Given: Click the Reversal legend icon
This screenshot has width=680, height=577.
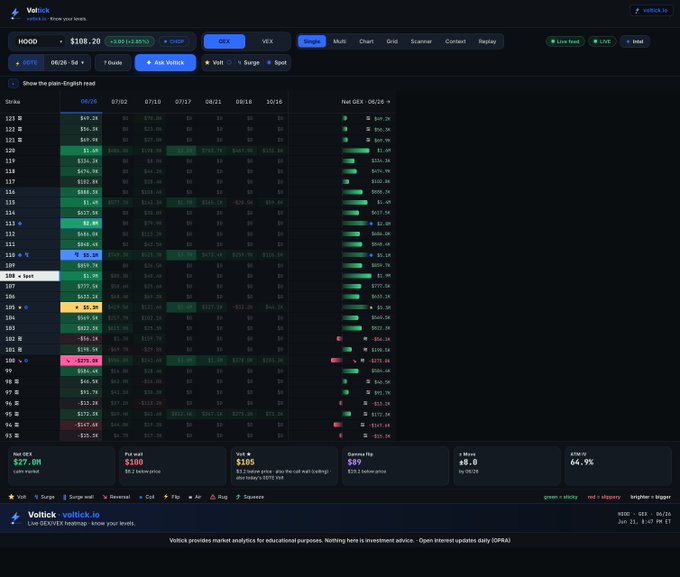Looking at the screenshot, I should 105,497.
